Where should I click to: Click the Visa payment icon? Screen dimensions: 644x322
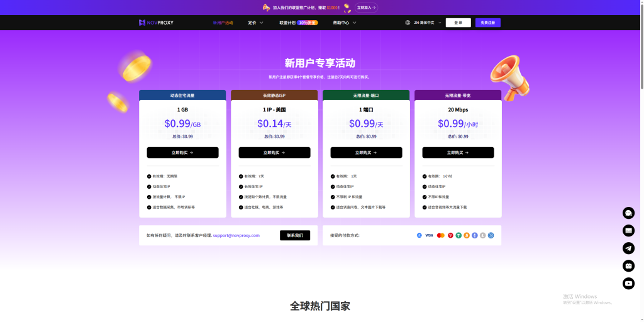pyautogui.click(x=429, y=235)
